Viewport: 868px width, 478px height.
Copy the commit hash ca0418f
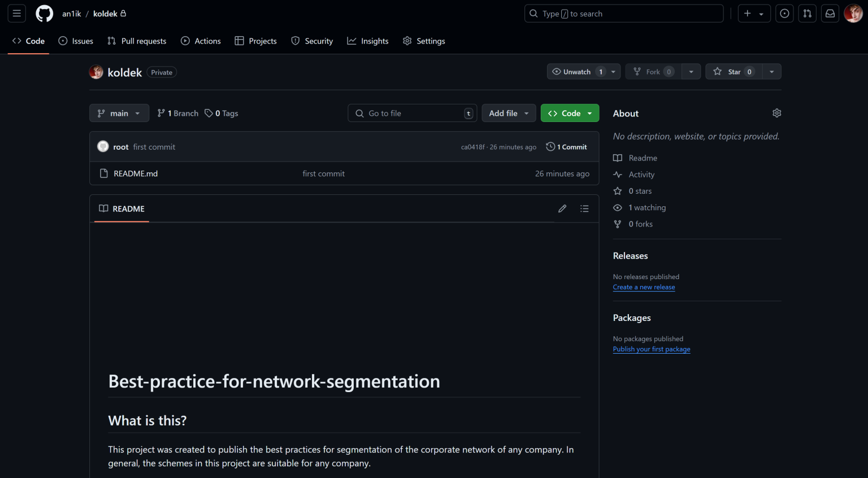[472, 146]
